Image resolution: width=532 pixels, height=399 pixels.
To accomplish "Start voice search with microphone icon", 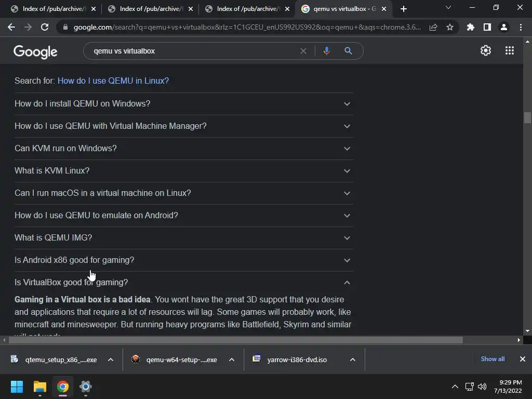I will [x=326, y=51].
